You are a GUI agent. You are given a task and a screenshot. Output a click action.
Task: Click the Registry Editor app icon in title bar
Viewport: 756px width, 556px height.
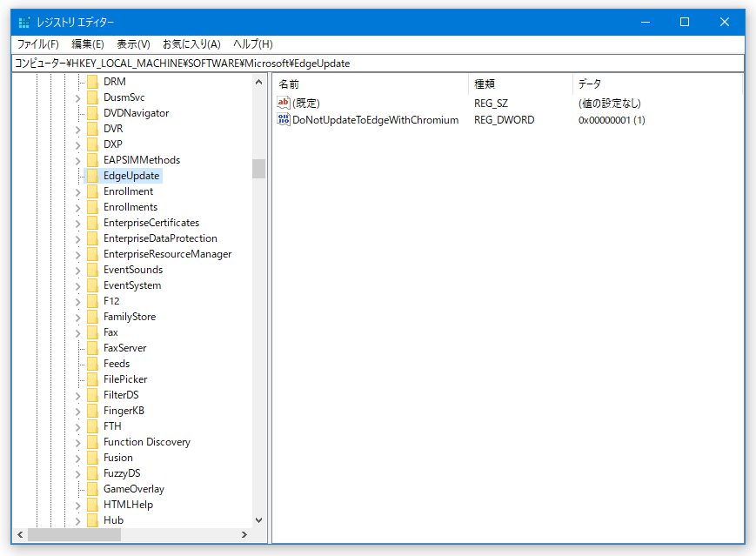coord(24,22)
